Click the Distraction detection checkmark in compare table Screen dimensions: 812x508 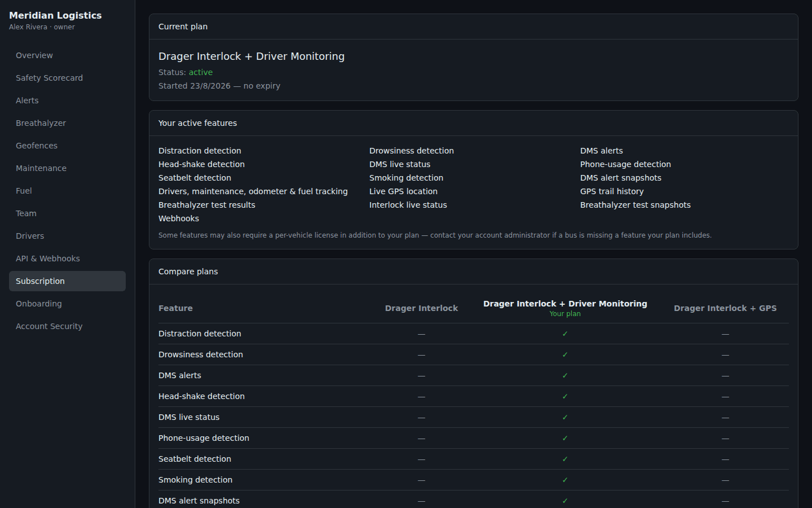point(565,334)
